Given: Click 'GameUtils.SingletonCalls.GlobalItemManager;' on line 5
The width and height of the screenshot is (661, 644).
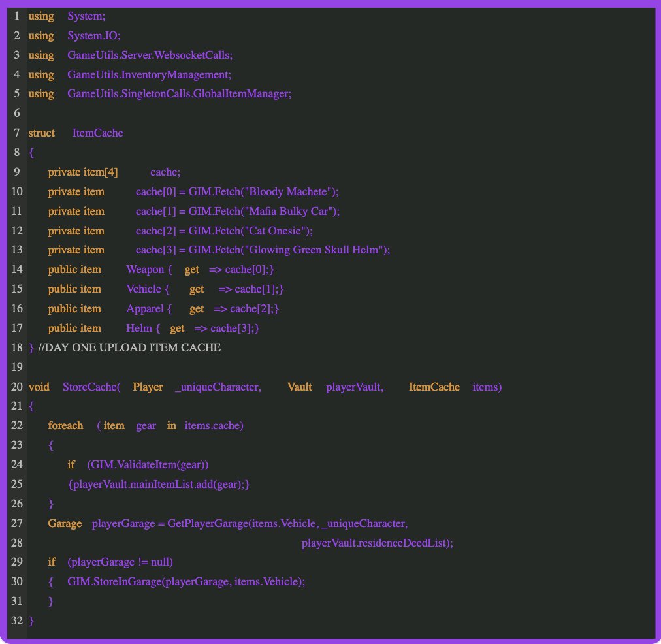Looking at the screenshot, I should click(180, 93).
